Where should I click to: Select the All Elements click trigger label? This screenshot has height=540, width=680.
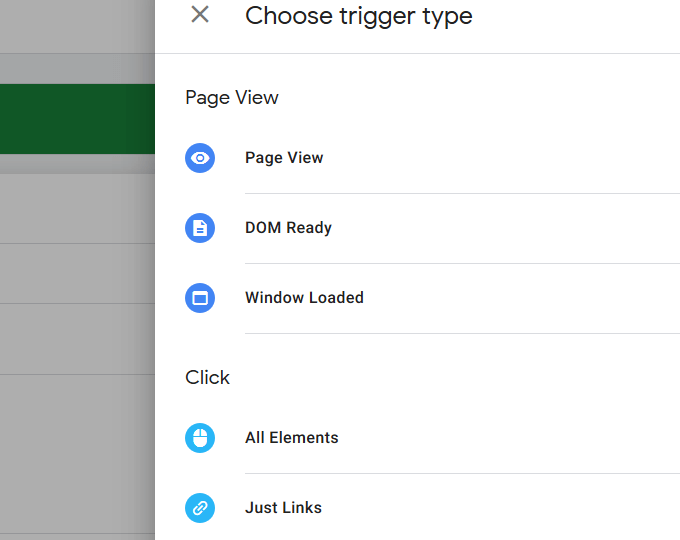pyautogui.click(x=291, y=438)
